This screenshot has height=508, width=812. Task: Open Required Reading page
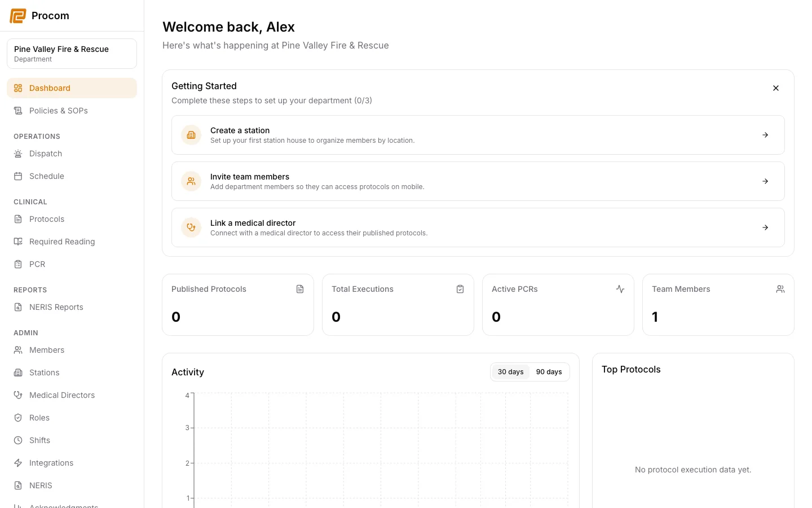coord(72,242)
